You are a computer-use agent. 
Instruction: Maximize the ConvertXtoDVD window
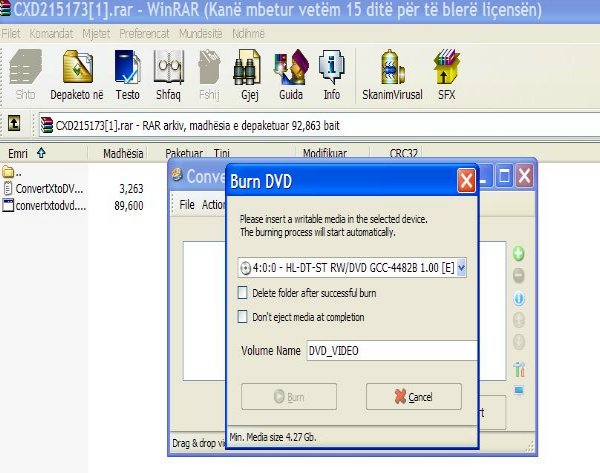pos(504,176)
